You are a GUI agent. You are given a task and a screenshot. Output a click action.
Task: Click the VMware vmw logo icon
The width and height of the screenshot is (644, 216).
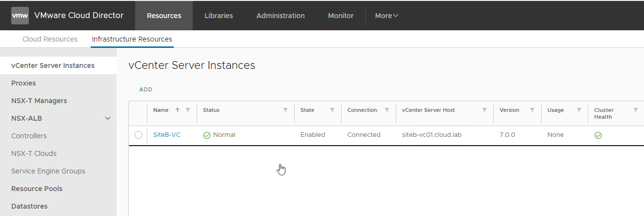(20, 16)
